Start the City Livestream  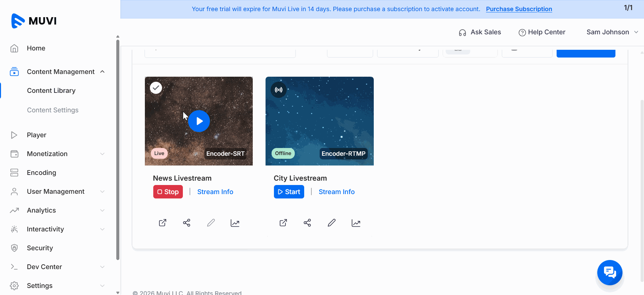[x=289, y=192]
